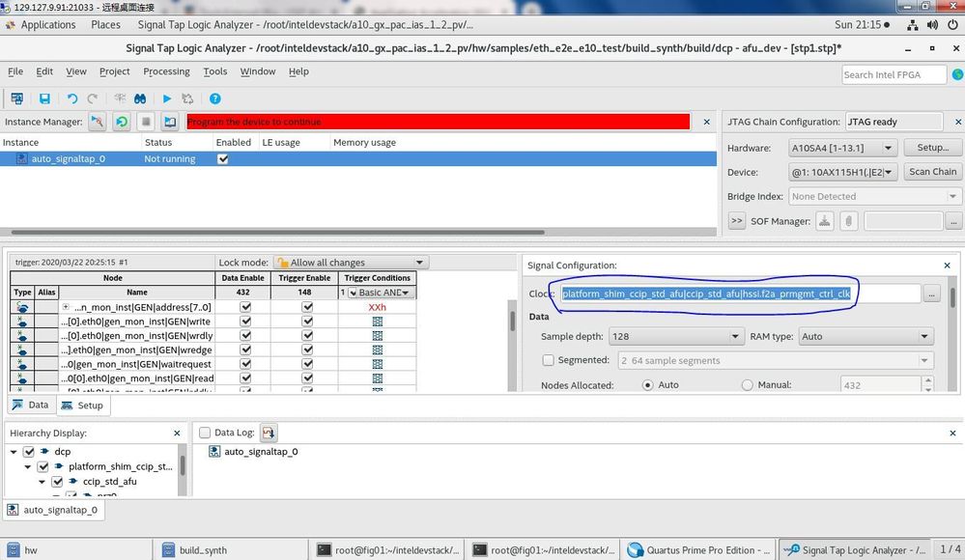965x560 pixels.
Task: Toggle Enabled checkbox for auto_signaltap_0
Action: (x=223, y=159)
